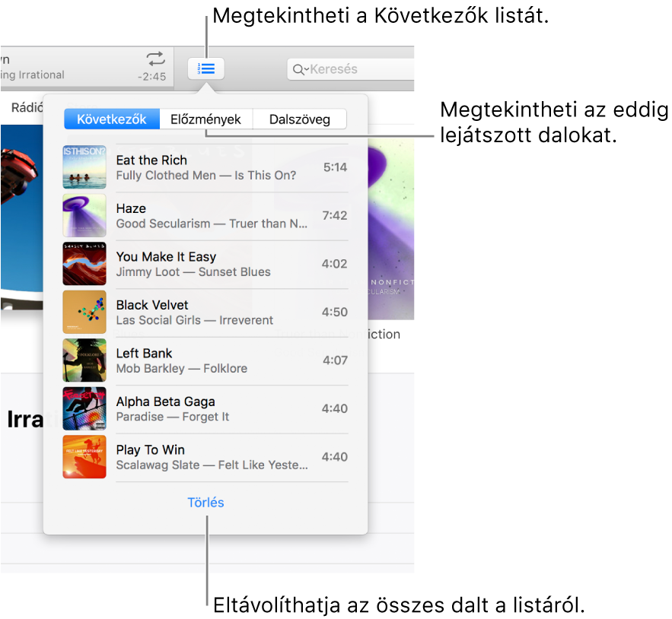Select the Left Bank album artwork

click(84, 360)
